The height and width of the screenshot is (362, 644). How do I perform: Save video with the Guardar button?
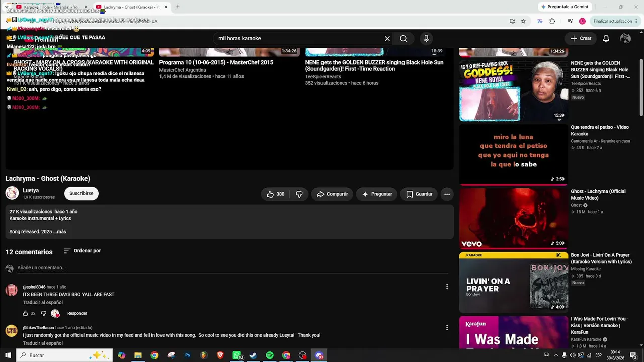click(x=419, y=194)
